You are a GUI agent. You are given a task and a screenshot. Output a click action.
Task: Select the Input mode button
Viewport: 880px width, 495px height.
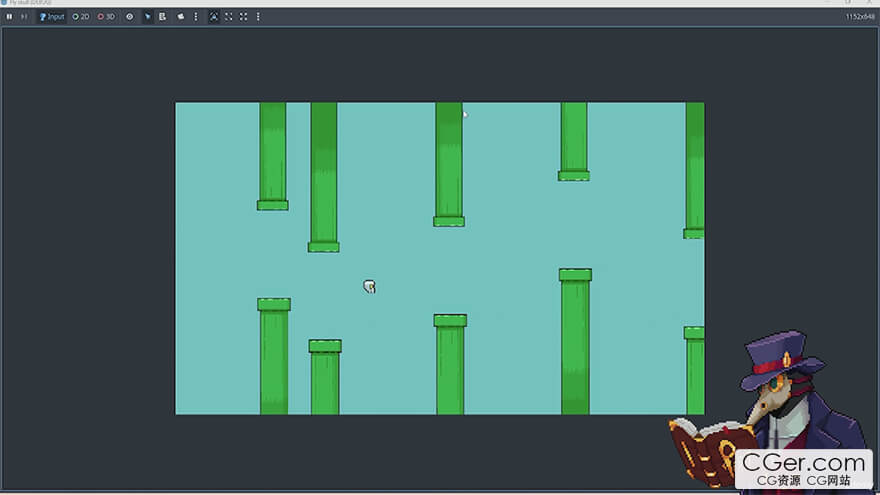pos(52,17)
